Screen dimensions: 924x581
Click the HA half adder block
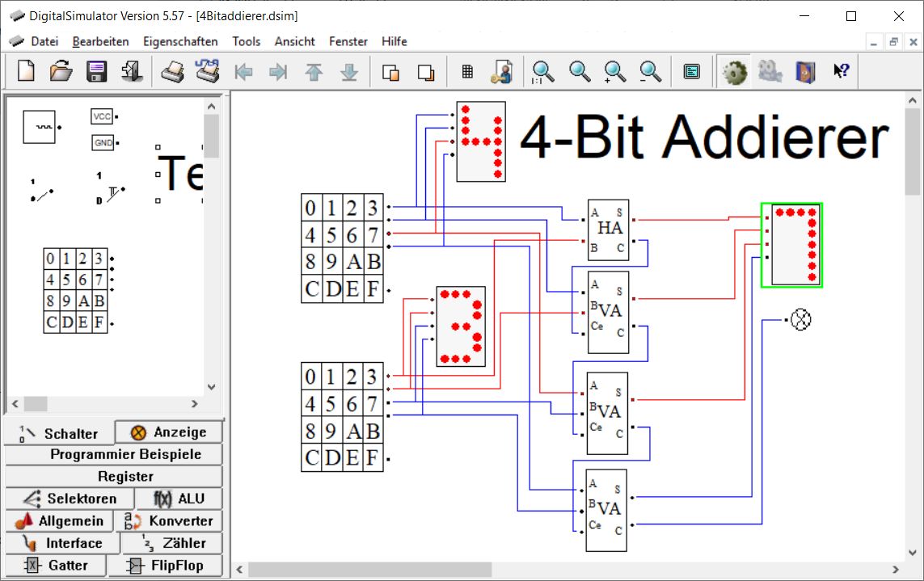[608, 229]
